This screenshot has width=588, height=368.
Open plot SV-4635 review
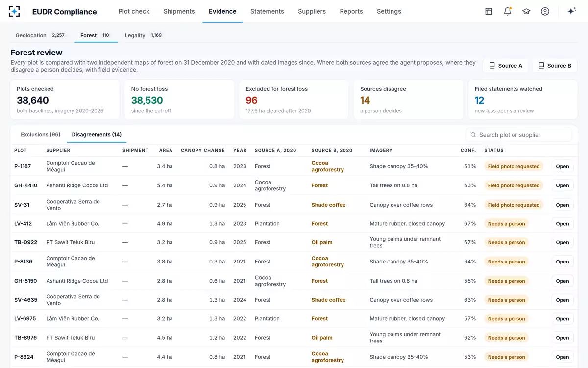tap(563, 300)
